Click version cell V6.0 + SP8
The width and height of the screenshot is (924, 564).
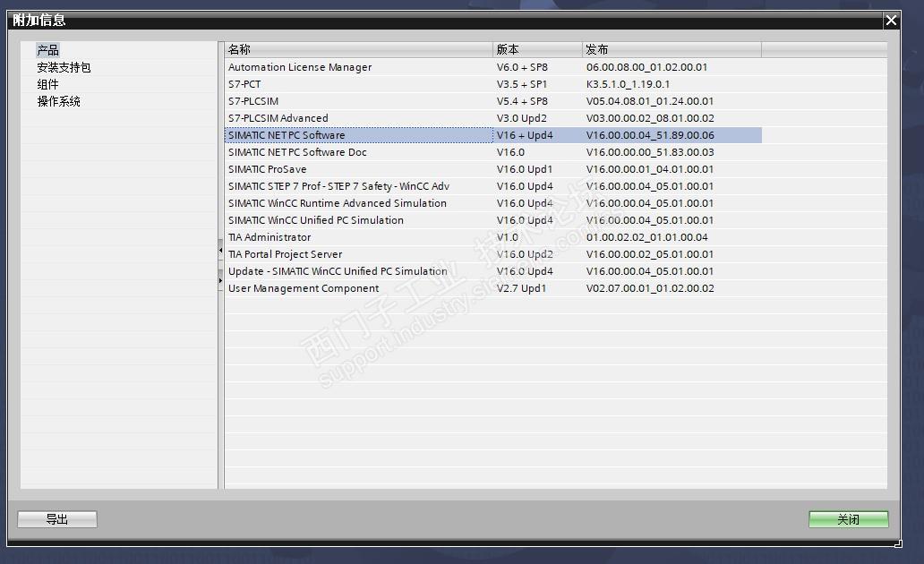(537, 67)
